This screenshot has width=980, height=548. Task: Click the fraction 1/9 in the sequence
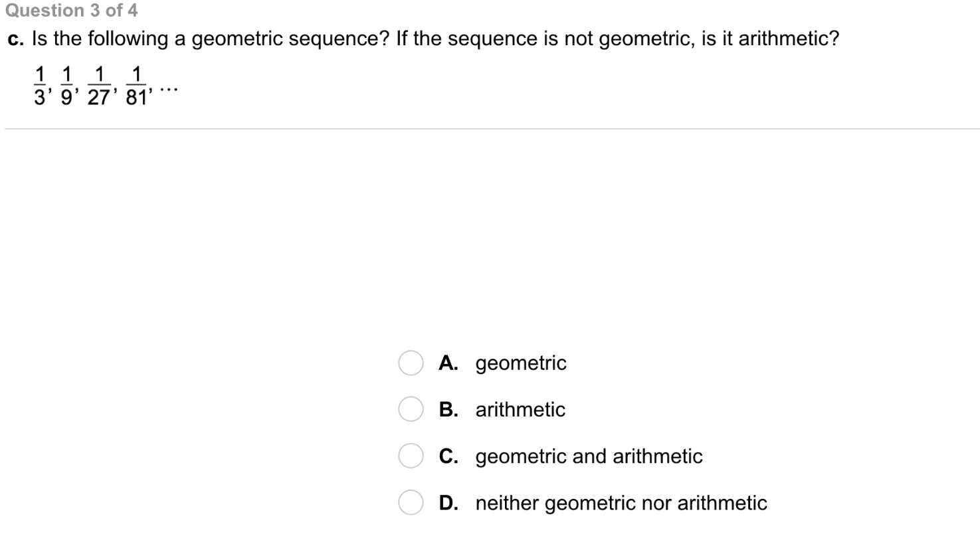pos(66,86)
